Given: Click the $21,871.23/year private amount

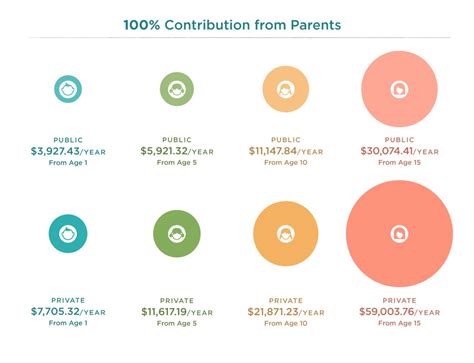Looking at the screenshot, I should [286, 312].
